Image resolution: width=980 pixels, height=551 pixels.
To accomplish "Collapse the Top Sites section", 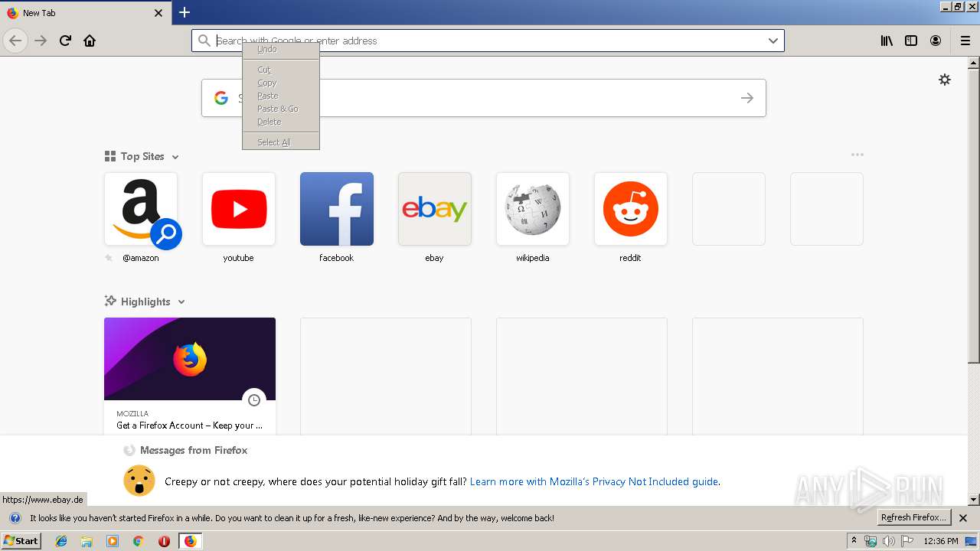I will [x=175, y=157].
